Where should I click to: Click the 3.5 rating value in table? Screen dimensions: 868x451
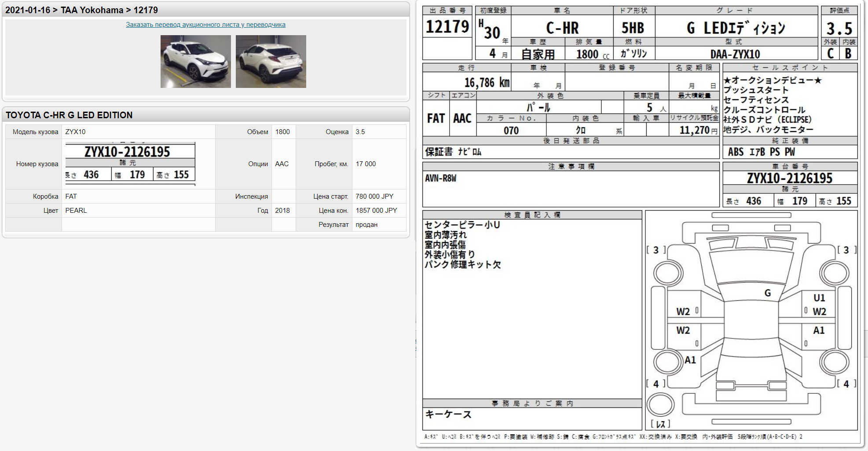(360, 132)
